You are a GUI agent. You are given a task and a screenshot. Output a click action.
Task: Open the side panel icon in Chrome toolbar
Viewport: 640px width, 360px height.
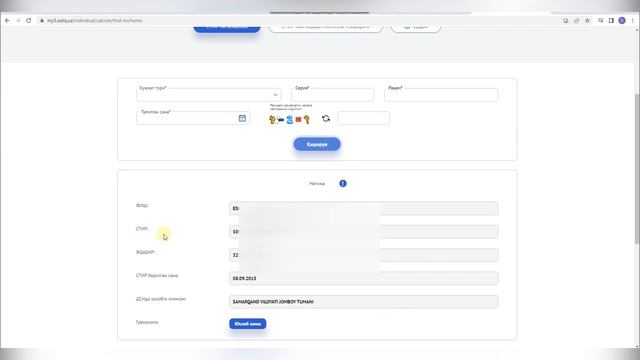[611, 20]
